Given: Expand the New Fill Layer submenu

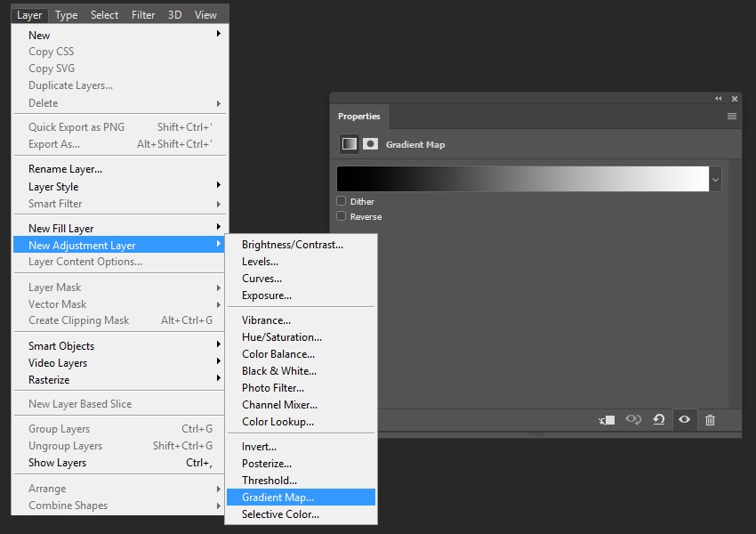Looking at the screenshot, I should [x=60, y=228].
